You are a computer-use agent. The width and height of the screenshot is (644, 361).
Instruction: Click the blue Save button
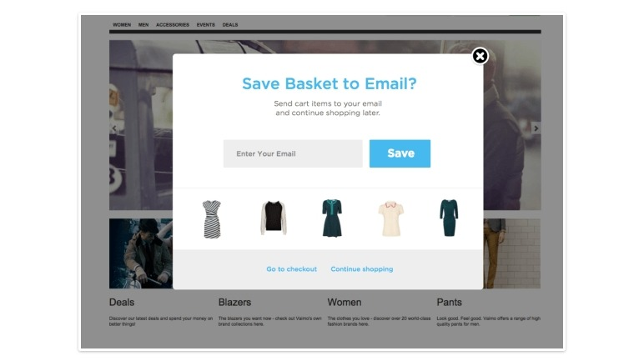click(x=400, y=153)
